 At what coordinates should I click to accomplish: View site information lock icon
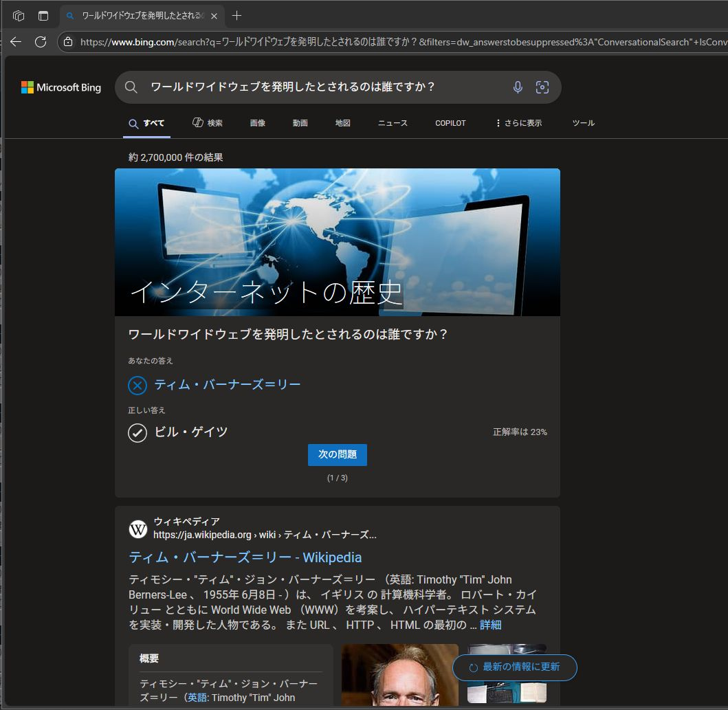[68, 42]
